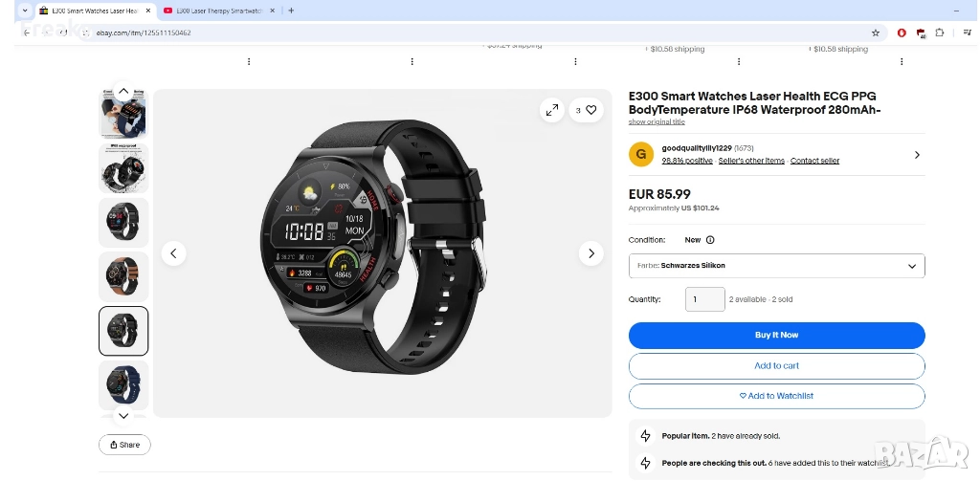
Task: Select the blue strap watch thumbnail
Action: click(123, 384)
